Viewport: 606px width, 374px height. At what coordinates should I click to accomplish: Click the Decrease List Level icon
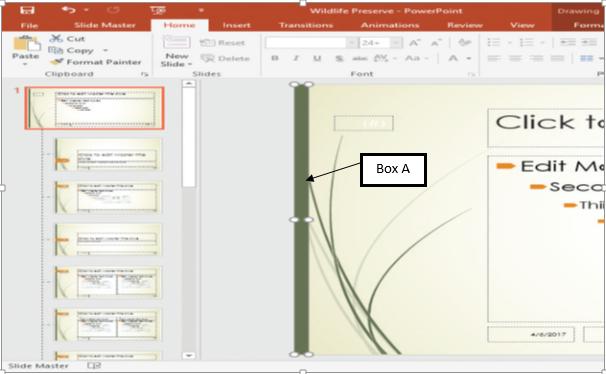567,42
